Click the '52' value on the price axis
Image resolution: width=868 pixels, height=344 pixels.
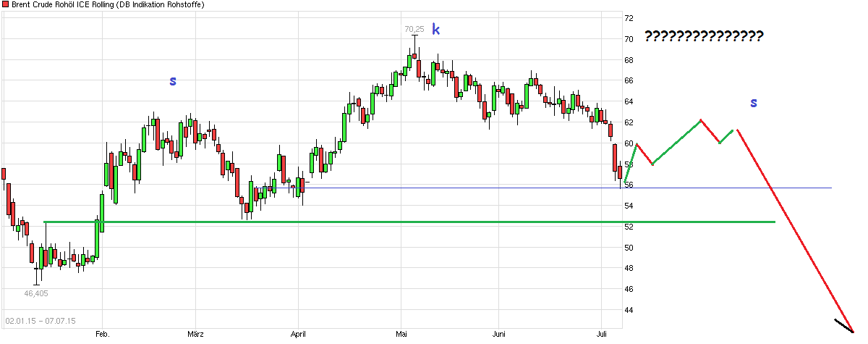click(629, 227)
